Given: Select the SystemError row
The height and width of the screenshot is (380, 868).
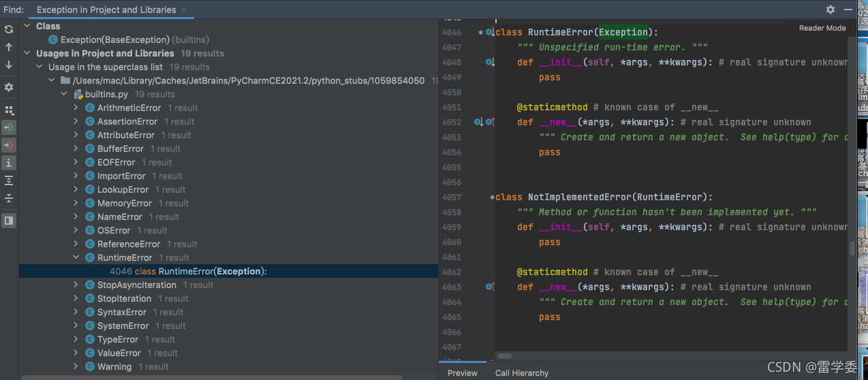Looking at the screenshot, I should click(228, 326).
